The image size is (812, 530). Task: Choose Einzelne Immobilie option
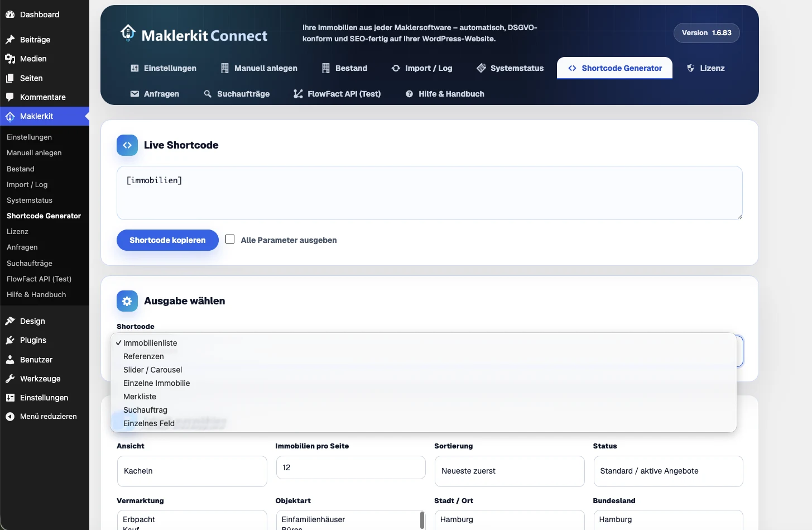424,383
